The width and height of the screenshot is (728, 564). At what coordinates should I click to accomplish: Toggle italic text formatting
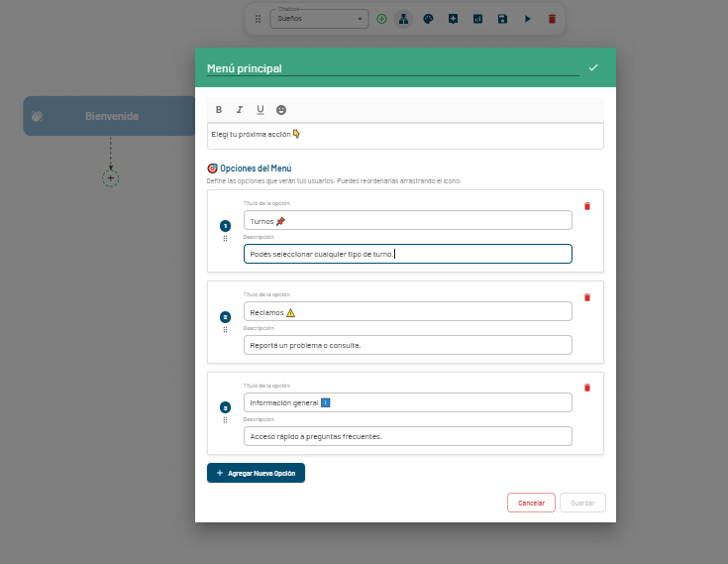pyautogui.click(x=240, y=110)
